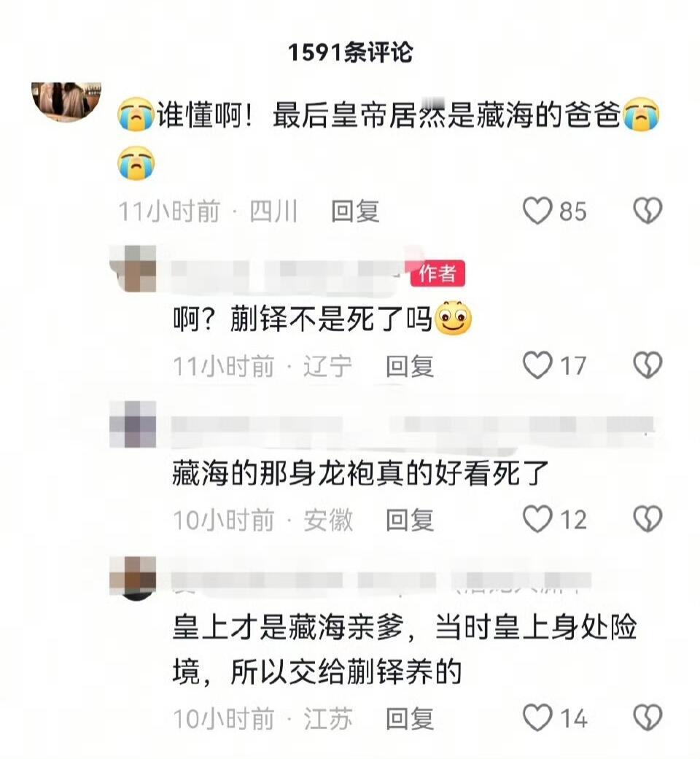Tap the red 作者 author badge

coord(437,273)
